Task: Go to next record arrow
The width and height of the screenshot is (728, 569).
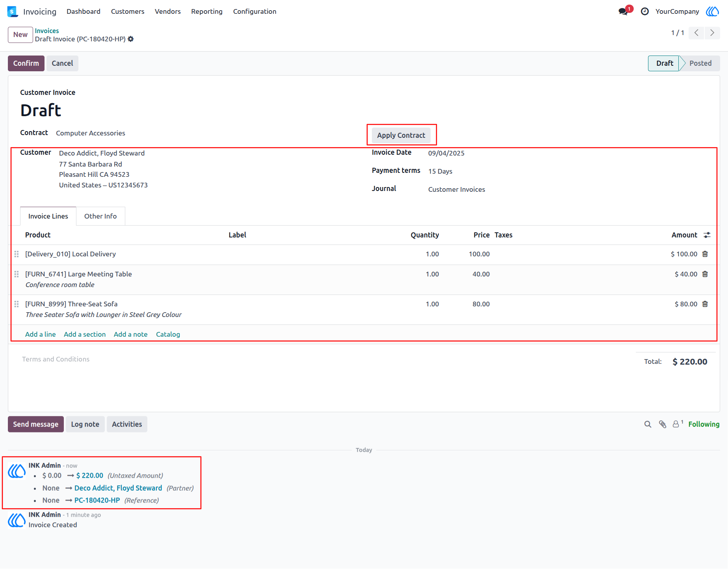Action: [x=712, y=33]
